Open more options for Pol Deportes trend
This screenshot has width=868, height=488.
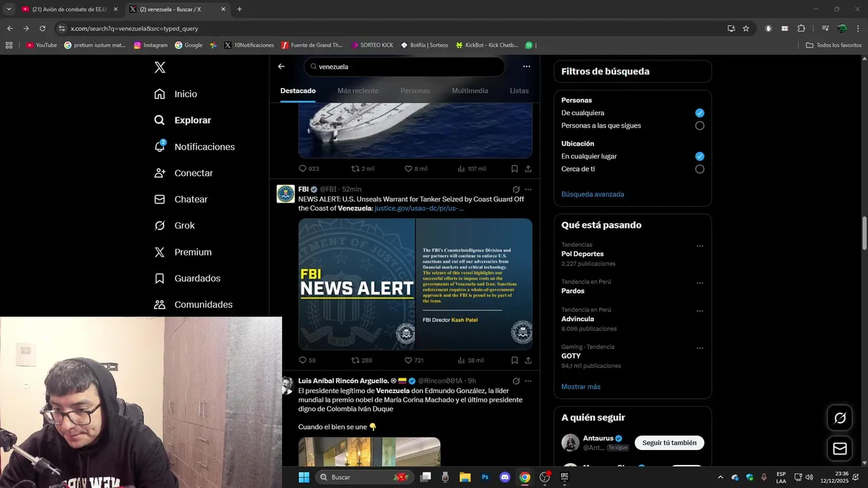(x=700, y=246)
